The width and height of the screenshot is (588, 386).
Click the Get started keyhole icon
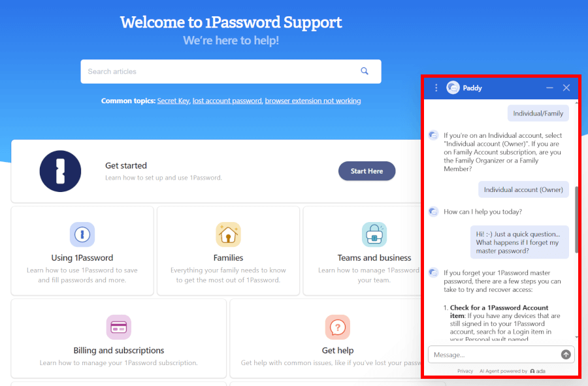(60, 171)
